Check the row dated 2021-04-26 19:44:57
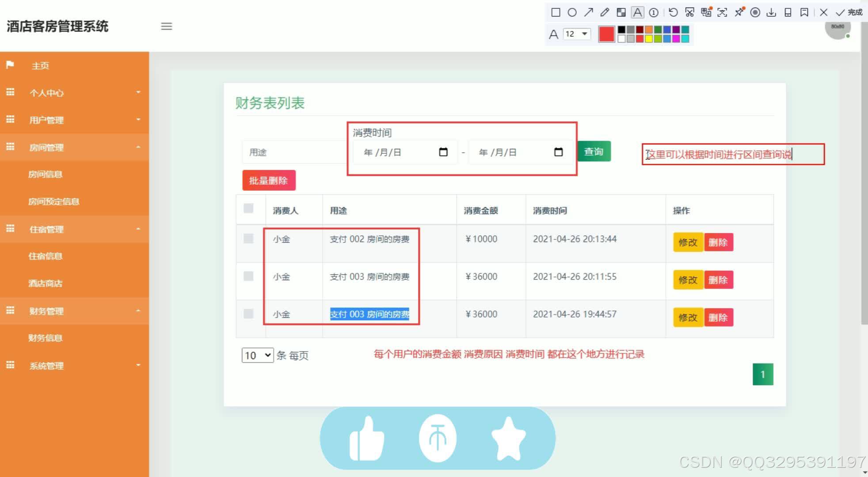This screenshot has height=477, width=868. tap(248, 314)
